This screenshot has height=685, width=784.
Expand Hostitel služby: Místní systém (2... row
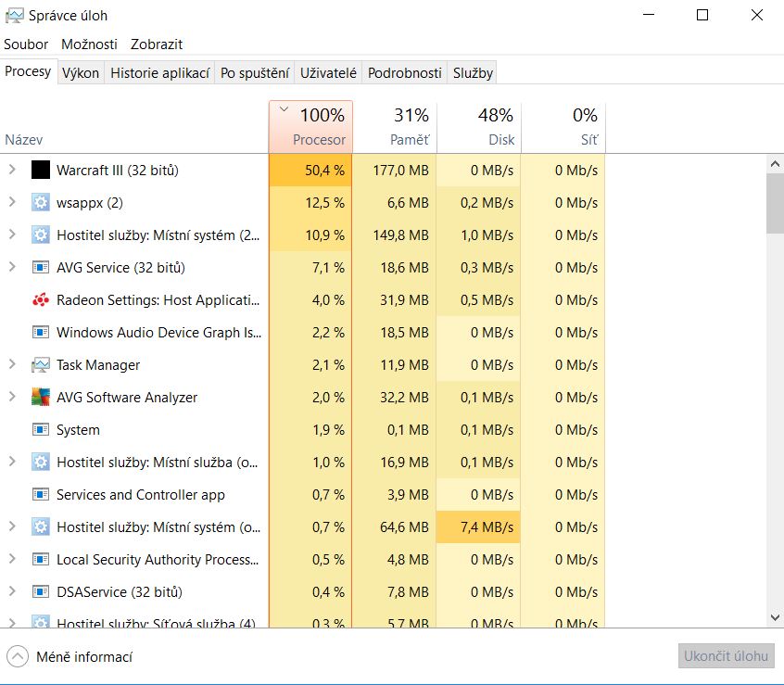[12, 235]
